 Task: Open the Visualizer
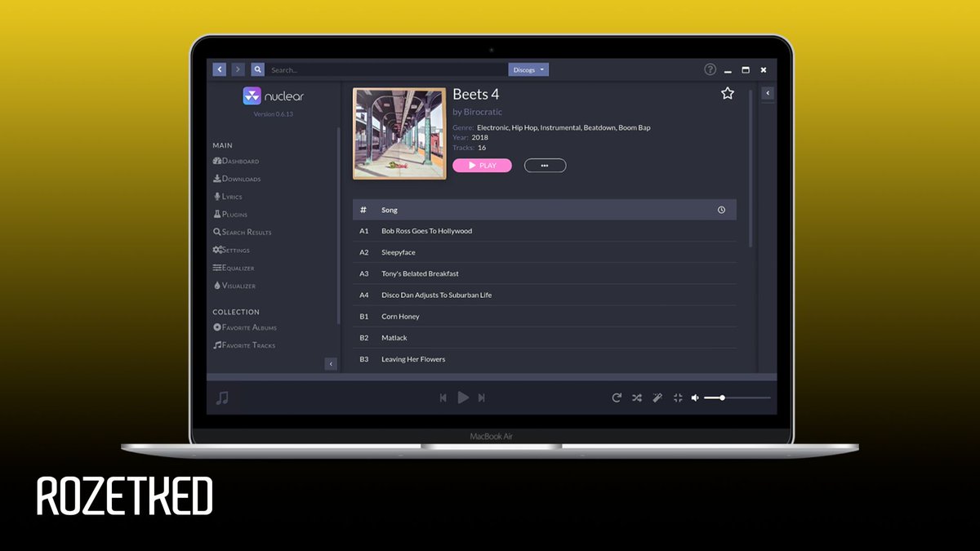pyautogui.click(x=235, y=285)
